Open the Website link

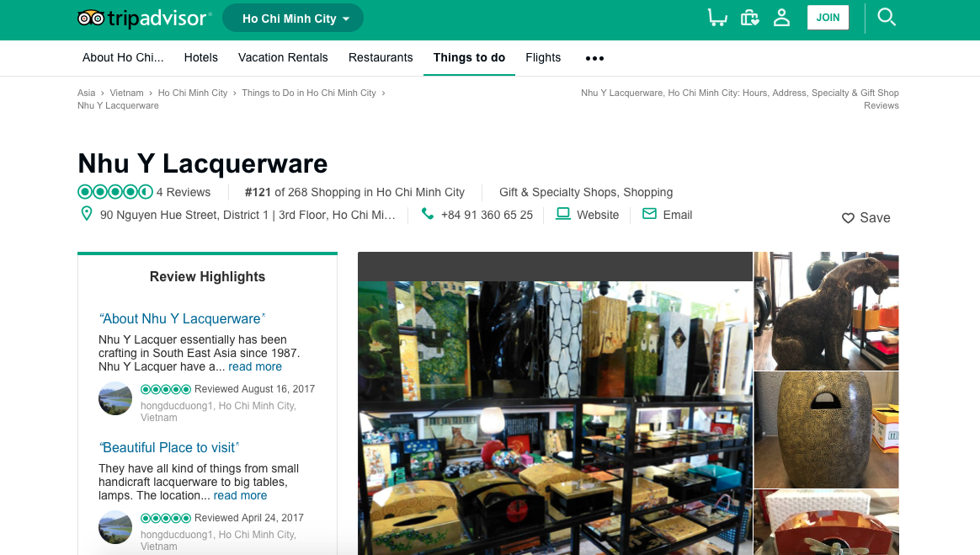pos(598,215)
